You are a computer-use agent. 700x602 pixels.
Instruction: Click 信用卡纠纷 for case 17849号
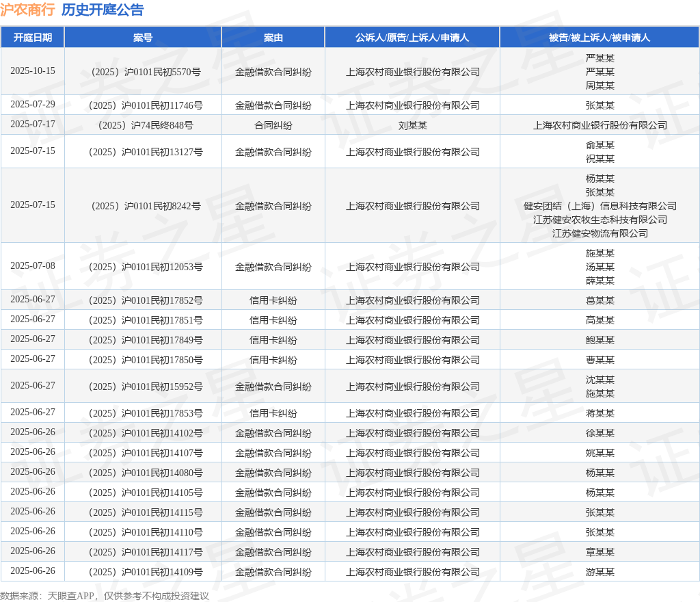point(273,340)
